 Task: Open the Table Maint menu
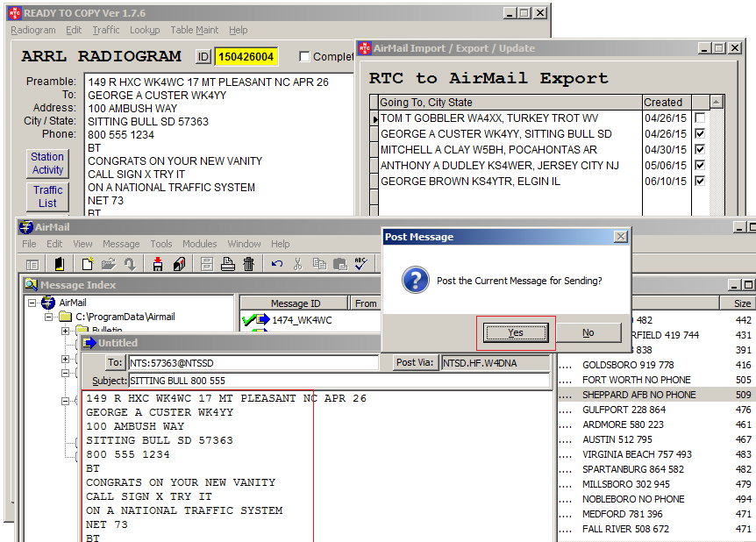click(195, 30)
